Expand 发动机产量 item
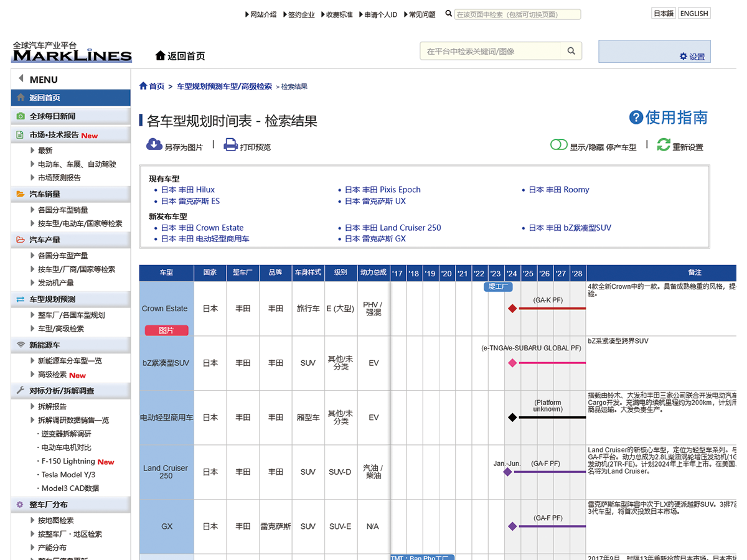Screen dimensions: 747x560 pos(52,283)
